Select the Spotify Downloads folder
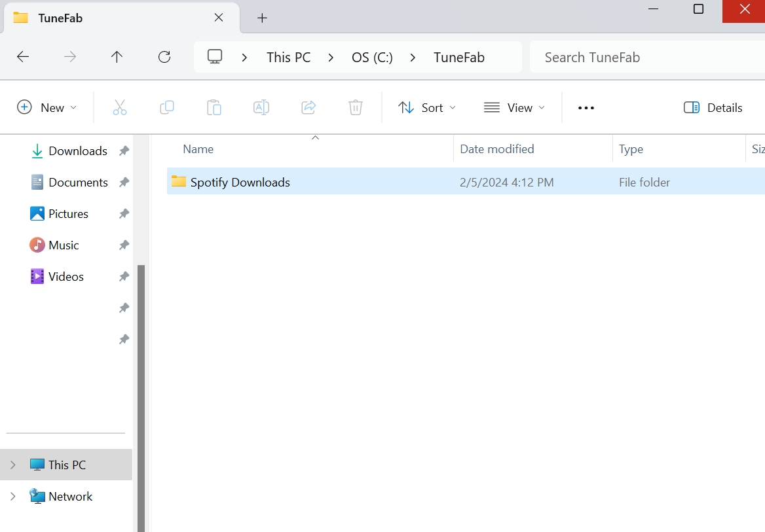The image size is (765, 532). pos(240,182)
